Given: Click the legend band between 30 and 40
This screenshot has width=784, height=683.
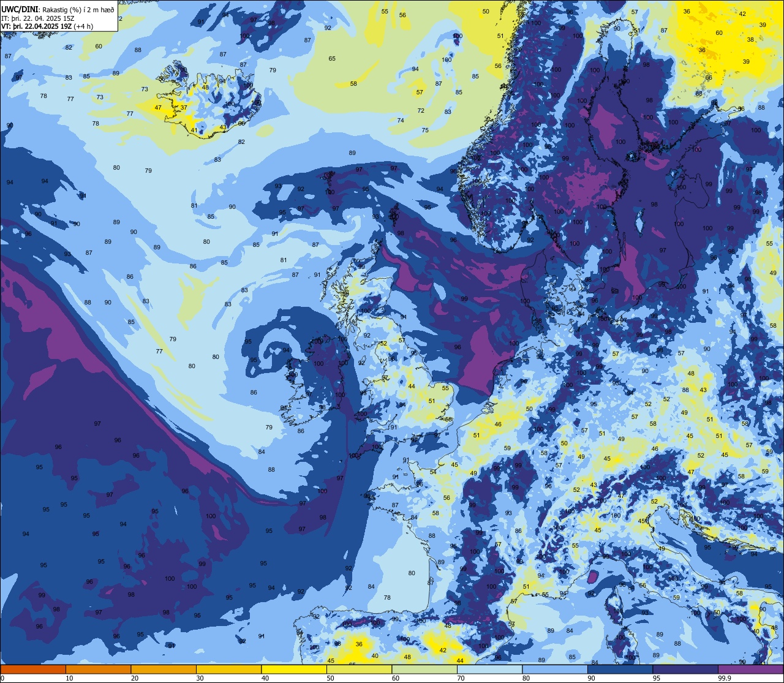Looking at the screenshot, I should [x=228, y=670].
